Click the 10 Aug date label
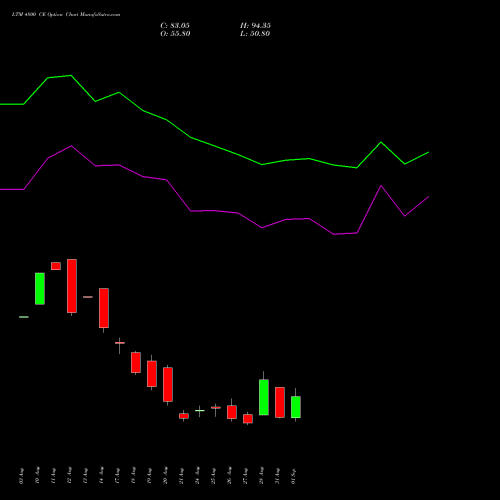This screenshot has width=500, height=500. click(38, 476)
